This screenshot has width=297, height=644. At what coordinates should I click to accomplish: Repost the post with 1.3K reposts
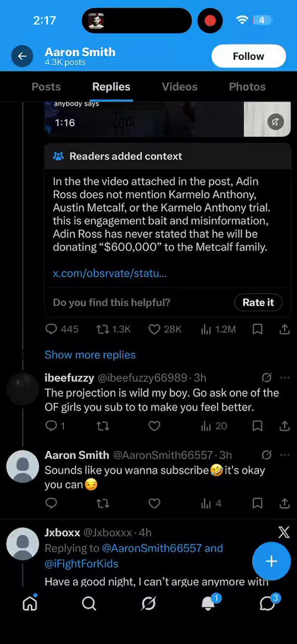click(x=113, y=329)
